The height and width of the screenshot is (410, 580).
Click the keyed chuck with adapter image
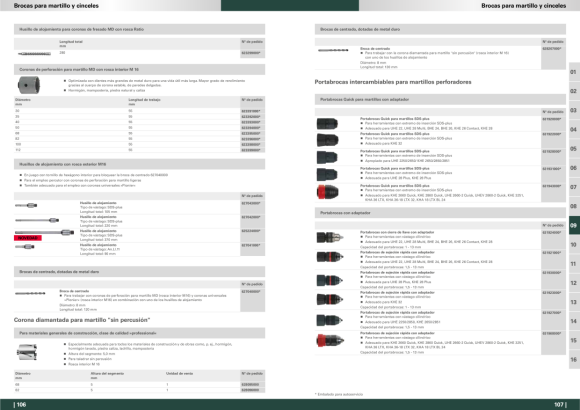click(330, 237)
